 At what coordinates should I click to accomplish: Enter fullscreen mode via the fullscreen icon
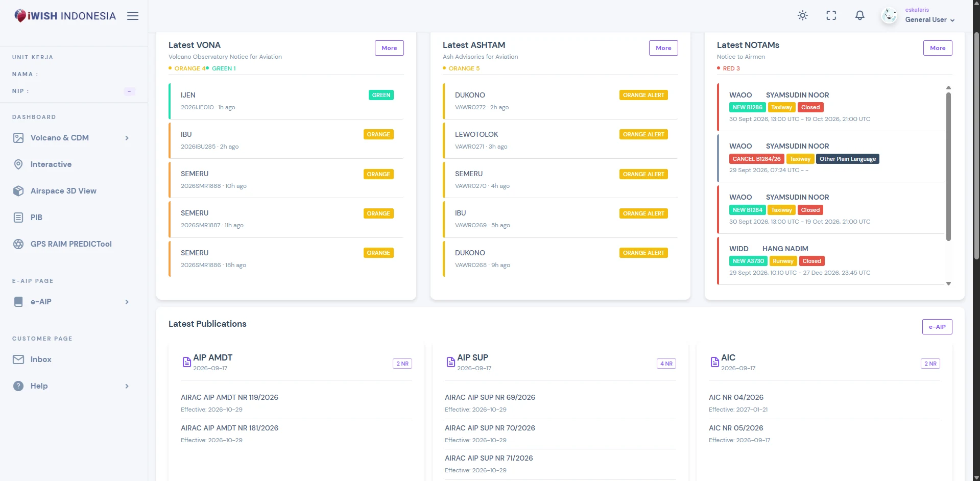pyautogui.click(x=831, y=15)
